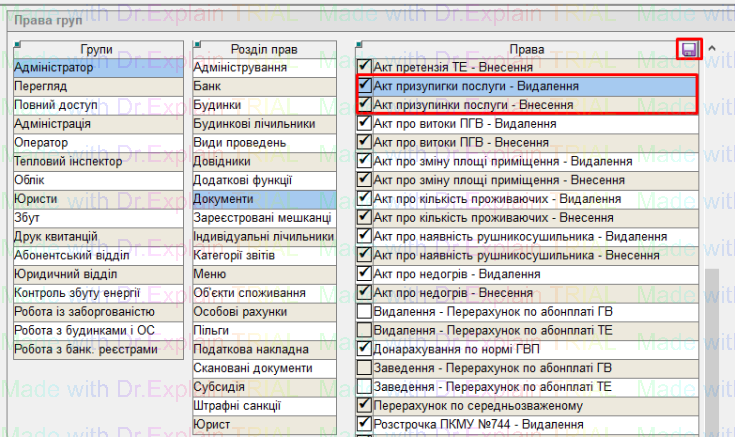Toggle "Акт про недогрів - Видалення" checkbox
The height and width of the screenshot is (437, 735).
[365, 273]
